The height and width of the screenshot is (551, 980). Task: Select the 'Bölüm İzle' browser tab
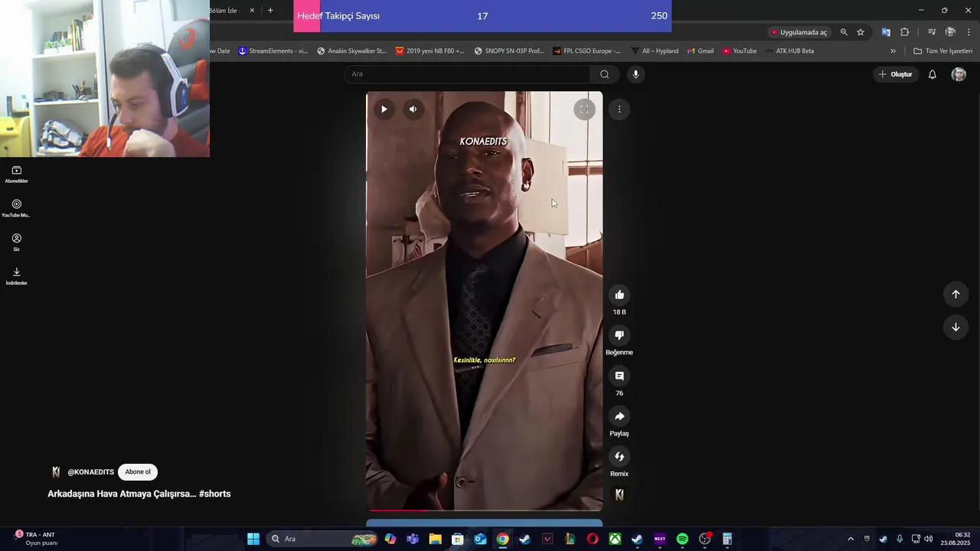[224, 11]
